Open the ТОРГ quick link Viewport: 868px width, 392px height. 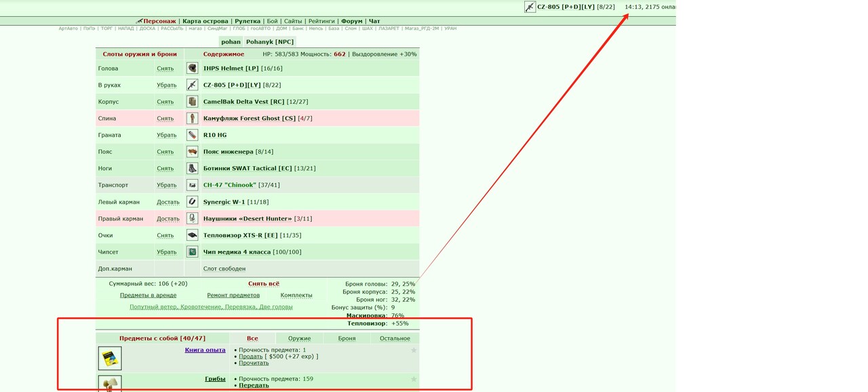tap(106, 28)
